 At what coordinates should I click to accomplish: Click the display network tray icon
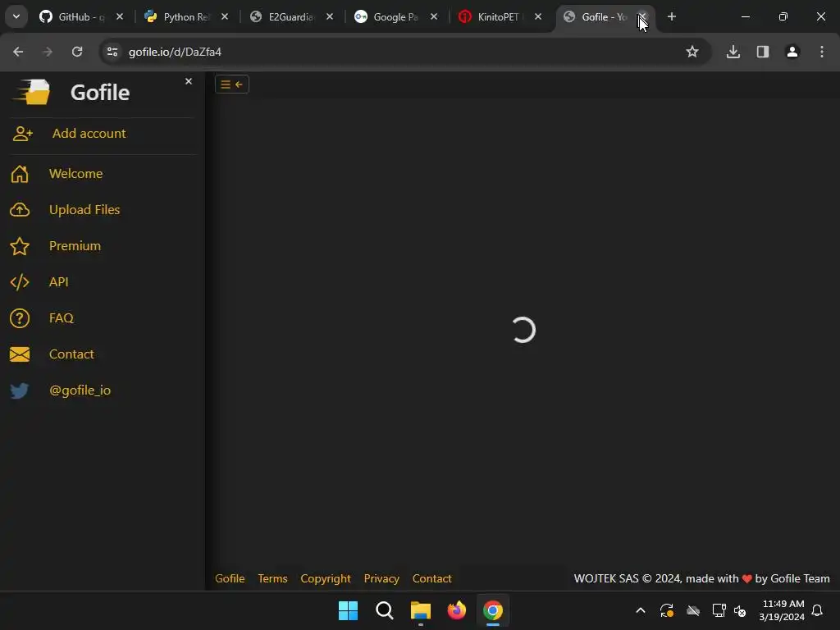point(719,610)
